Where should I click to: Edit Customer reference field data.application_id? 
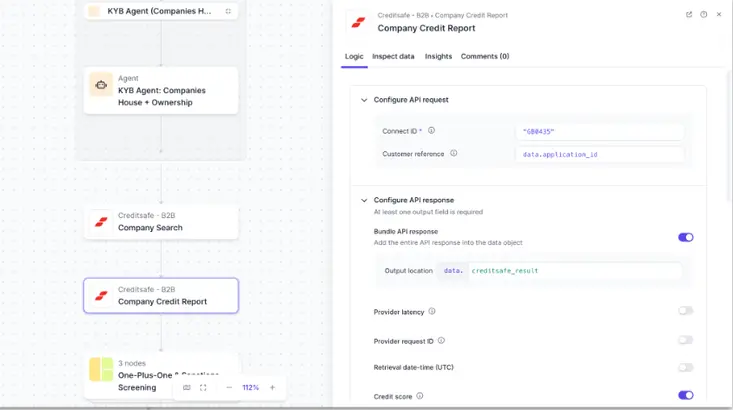(x=600, y=154)
